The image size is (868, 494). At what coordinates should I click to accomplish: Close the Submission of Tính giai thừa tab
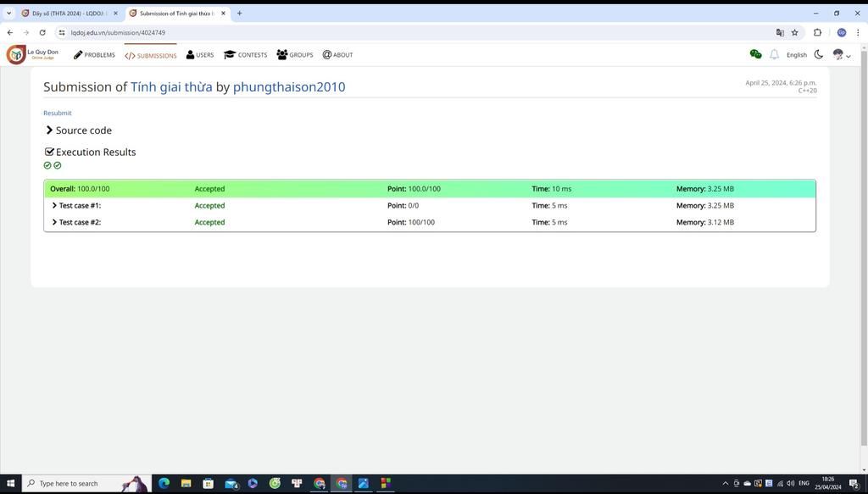(x=223, y=14)
